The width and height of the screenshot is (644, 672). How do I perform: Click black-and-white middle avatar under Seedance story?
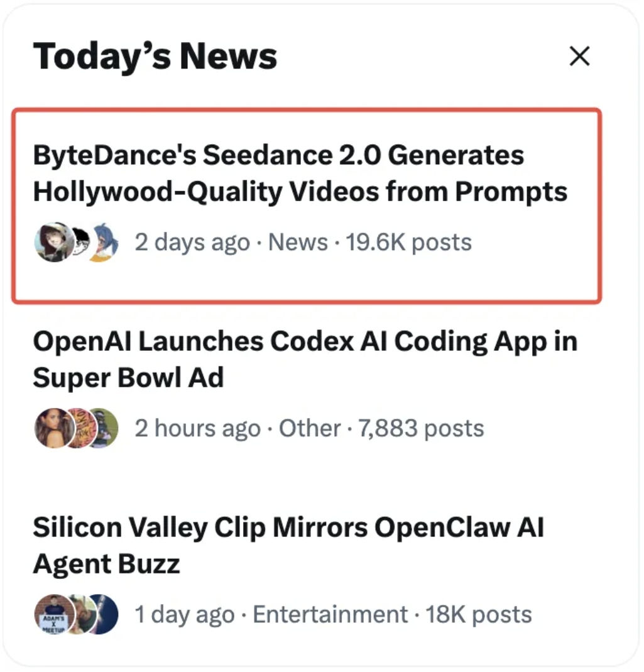point(80,242)
